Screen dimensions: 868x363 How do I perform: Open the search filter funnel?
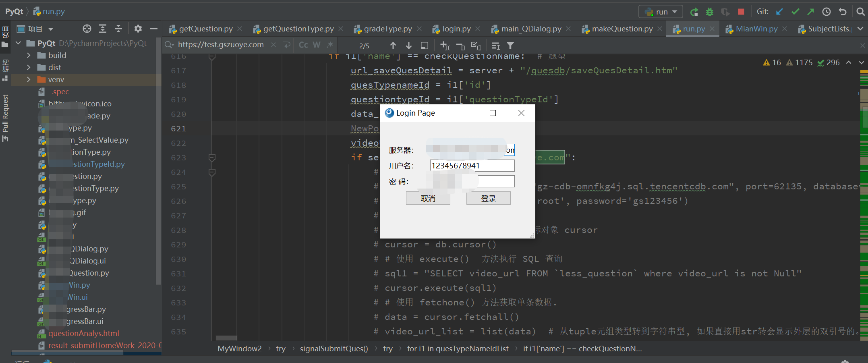510,46
